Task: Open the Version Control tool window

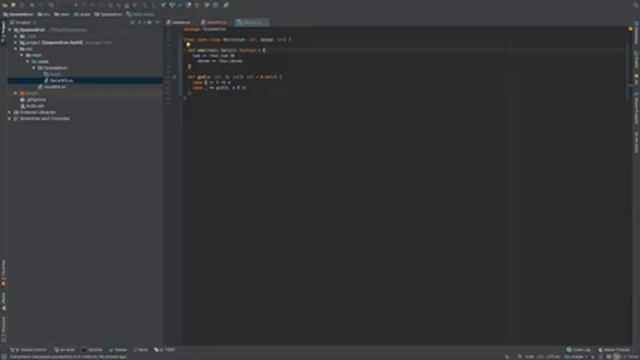Action: coord(29,350)
